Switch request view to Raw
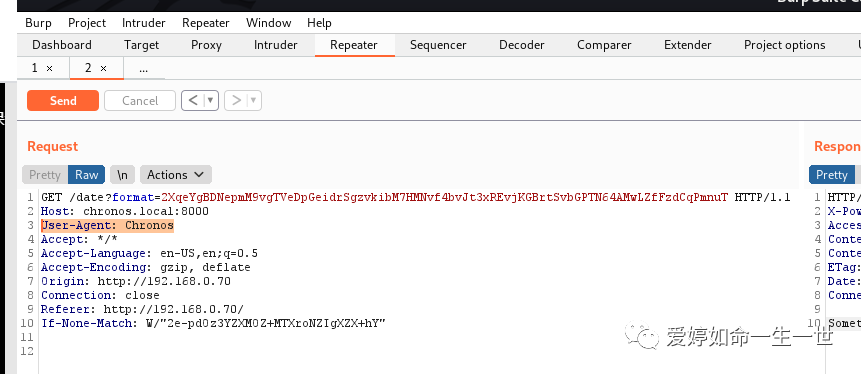Viewport: 861px width, 374px height. click(87, 175)
